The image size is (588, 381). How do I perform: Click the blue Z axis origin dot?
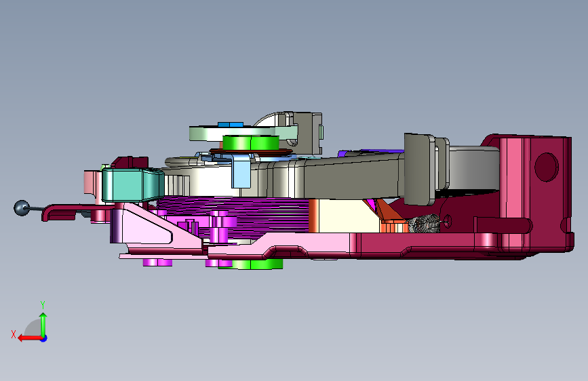click(x=44, y=338)
